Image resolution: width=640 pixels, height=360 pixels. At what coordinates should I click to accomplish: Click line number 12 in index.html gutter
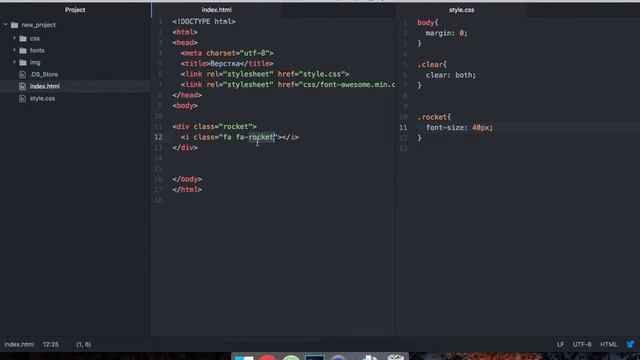coord(158,137)
